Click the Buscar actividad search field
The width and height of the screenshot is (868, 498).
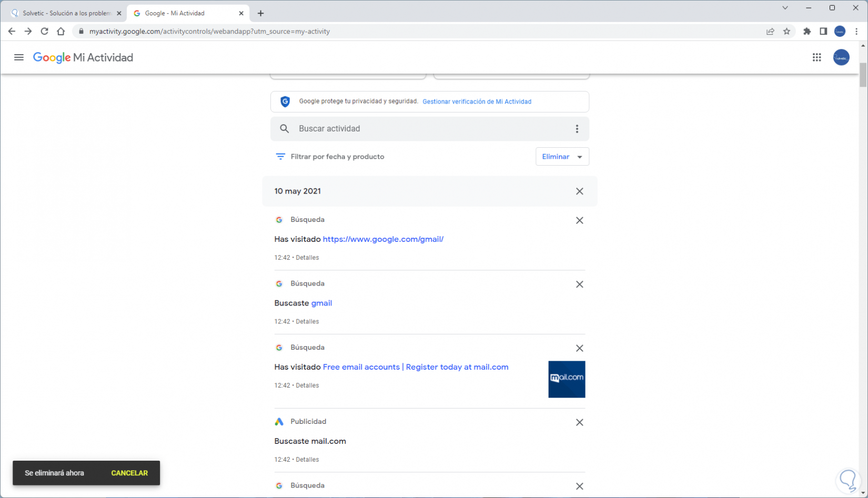[430, 129]
